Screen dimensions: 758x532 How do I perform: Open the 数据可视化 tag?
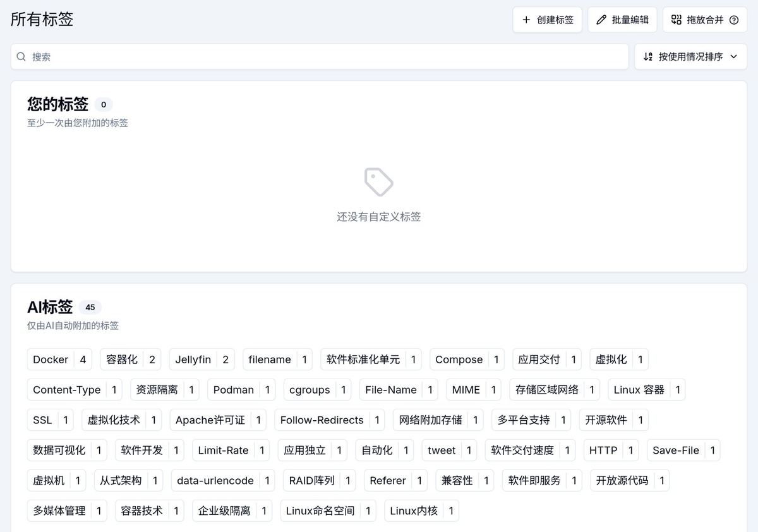(68, 450)
